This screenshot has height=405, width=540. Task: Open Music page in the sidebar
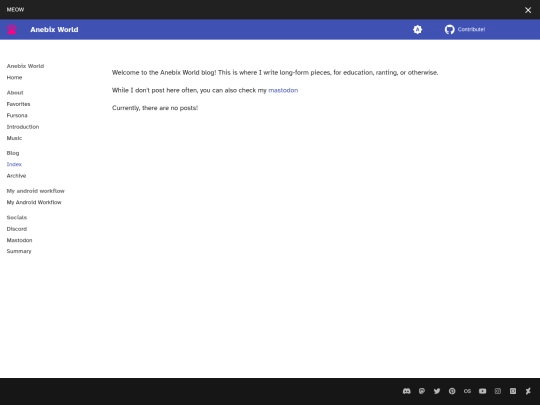pos(14,138)
